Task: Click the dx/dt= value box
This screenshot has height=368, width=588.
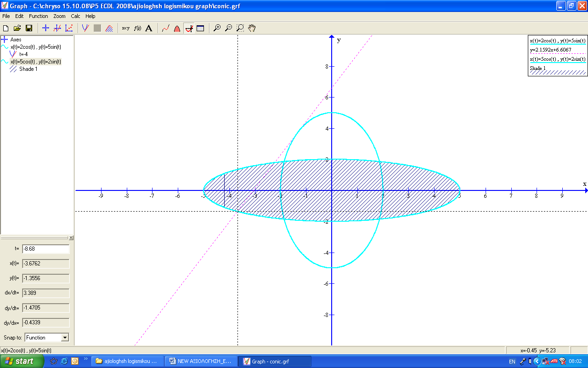Action: tap(45, 293)
